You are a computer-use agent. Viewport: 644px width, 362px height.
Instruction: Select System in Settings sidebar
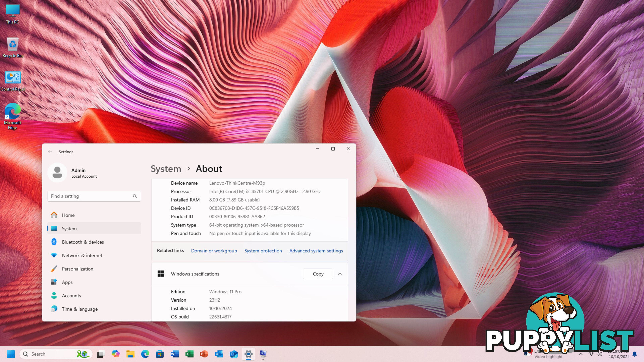[94, 229]
